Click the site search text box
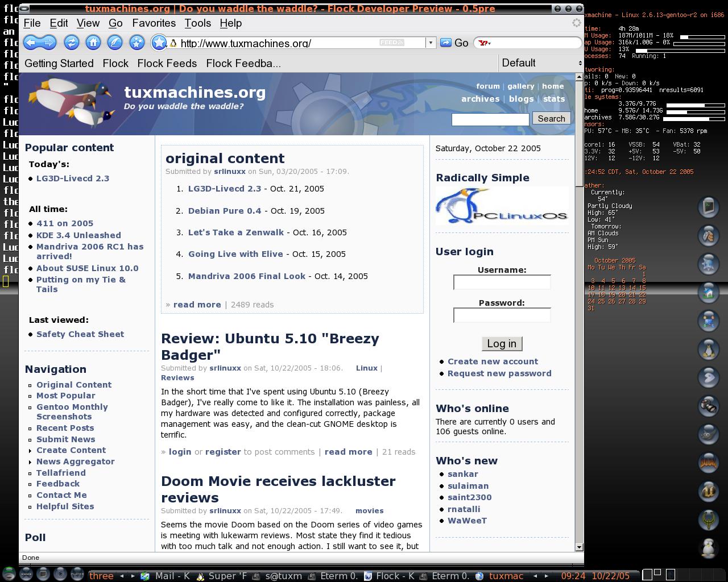 coord(490,119)
